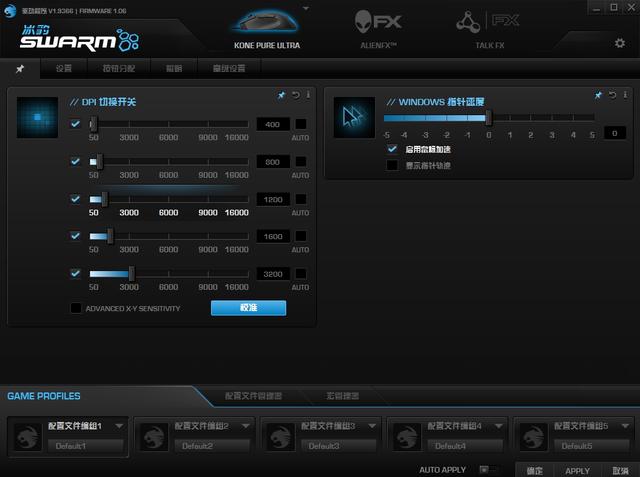640x477 pixels.
Task: Expand the profile slot 5 dropdown arrow
Action: click(625, 425)
